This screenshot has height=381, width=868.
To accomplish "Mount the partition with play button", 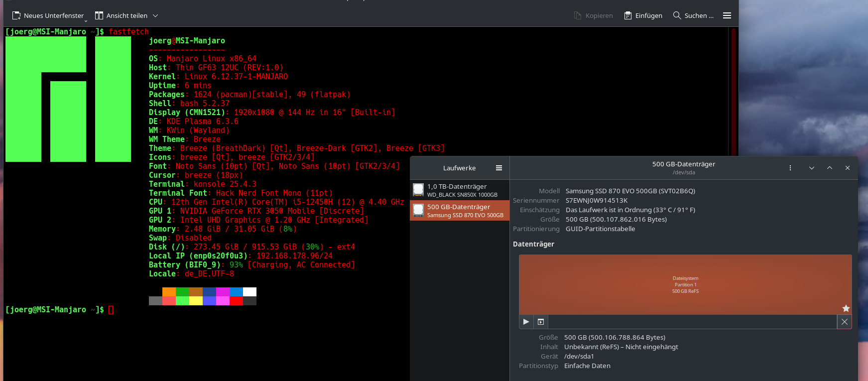I will coord(526,322).
